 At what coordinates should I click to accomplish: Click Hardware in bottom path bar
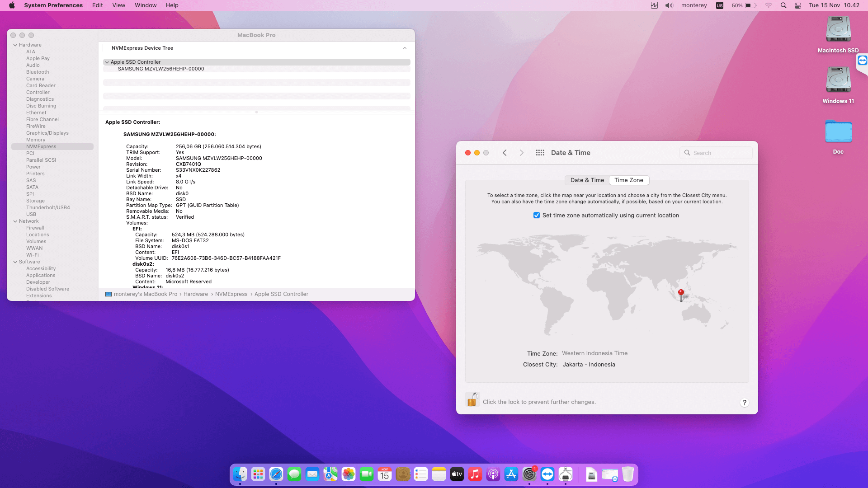196,294
